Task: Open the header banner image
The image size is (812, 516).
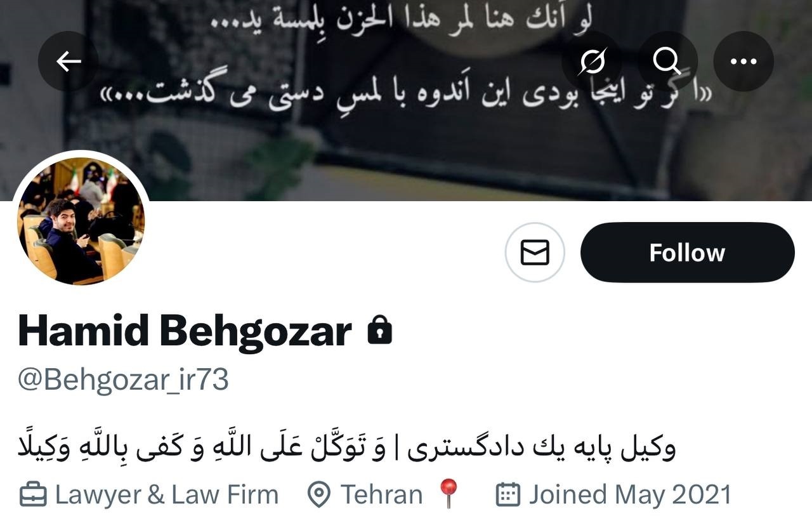Action: coord(406,100)
